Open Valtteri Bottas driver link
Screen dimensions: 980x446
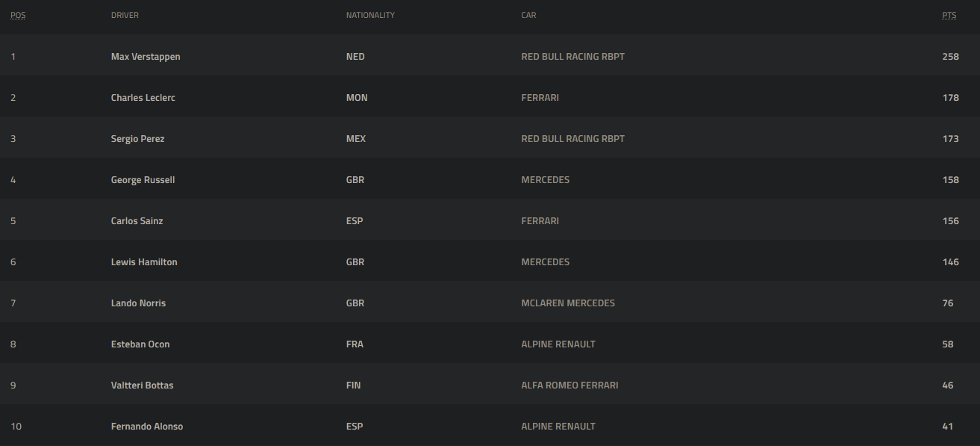[143, 385]
